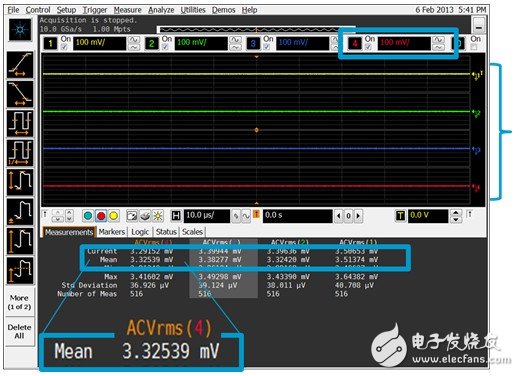Open trigger setup with the T button
The image size is (519, 376).
pos(400,216)
